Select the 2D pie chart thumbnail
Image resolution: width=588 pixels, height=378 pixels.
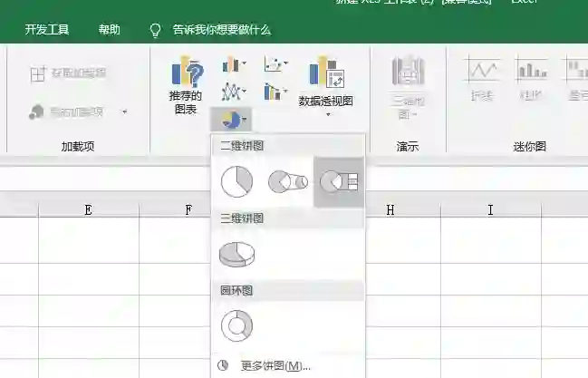(x=236, y=181)
